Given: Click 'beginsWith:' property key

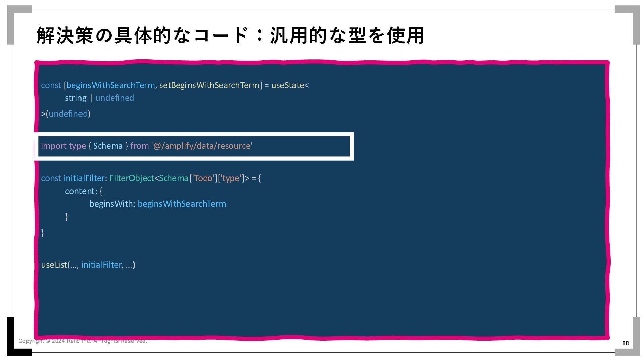Looking at the screenshot, I should 112,204.
